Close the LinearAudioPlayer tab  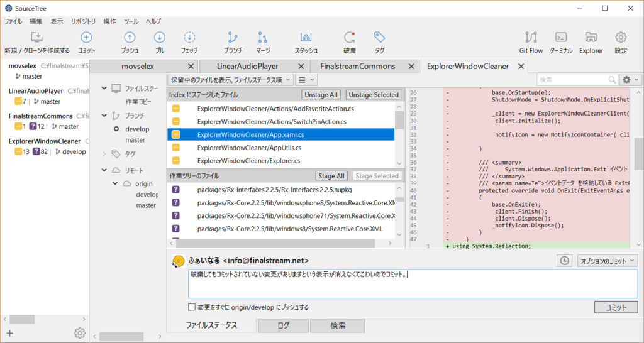(301, 67)
